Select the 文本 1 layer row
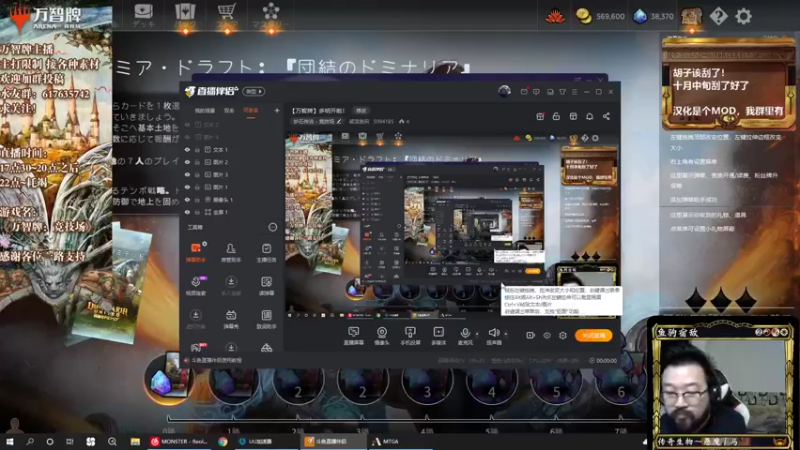Image resolution: width=800 pixels, height=450 pixels. tap(232, 149)
